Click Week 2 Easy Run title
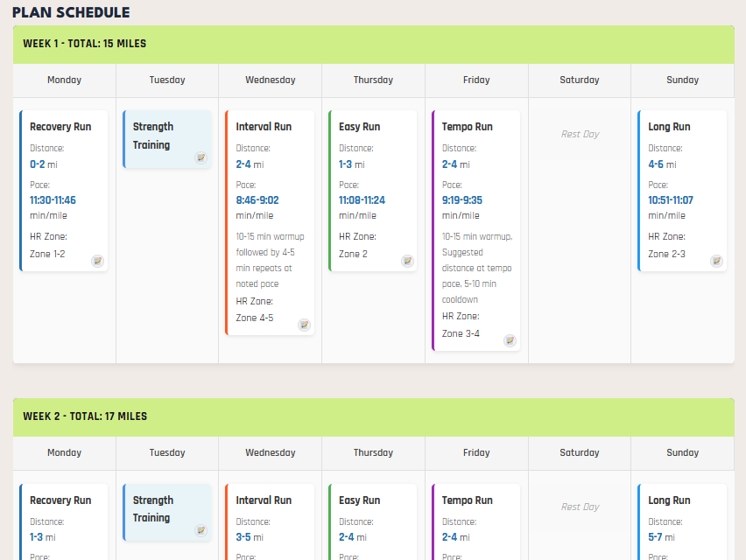The height and width of the screenshot is (560, 746). (359, 500)
